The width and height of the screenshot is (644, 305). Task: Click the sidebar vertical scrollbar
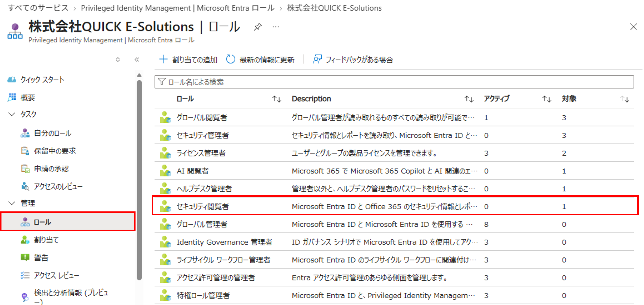tap(139, 180)
